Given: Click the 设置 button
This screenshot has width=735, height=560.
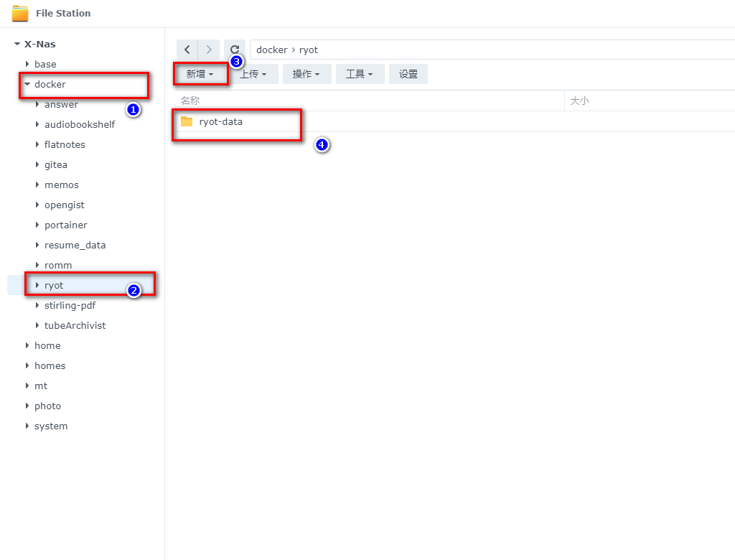Looking at the screenshot, I should pyautogui.click(x=408, y=74).
